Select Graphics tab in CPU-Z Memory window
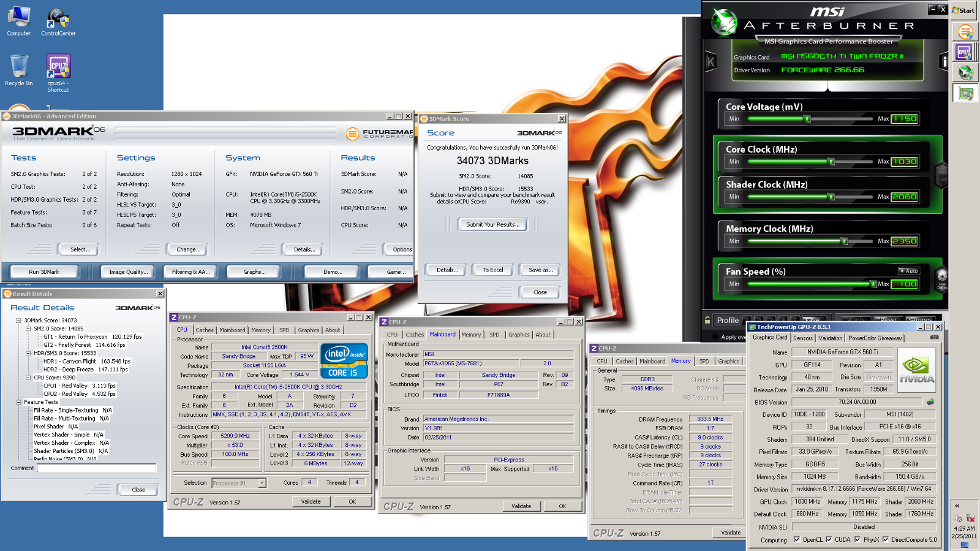This screenshot has height=551, width=980. (x=728, y=361)
